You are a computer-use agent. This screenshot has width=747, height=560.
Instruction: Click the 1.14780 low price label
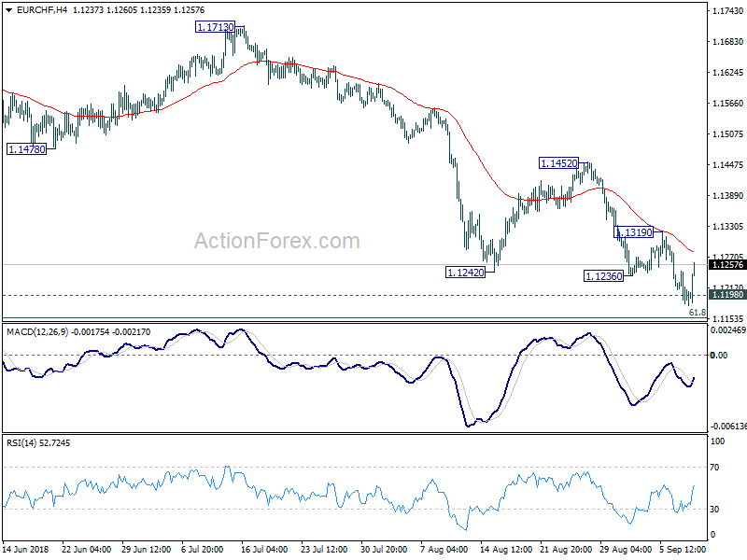tap(27, 149)
